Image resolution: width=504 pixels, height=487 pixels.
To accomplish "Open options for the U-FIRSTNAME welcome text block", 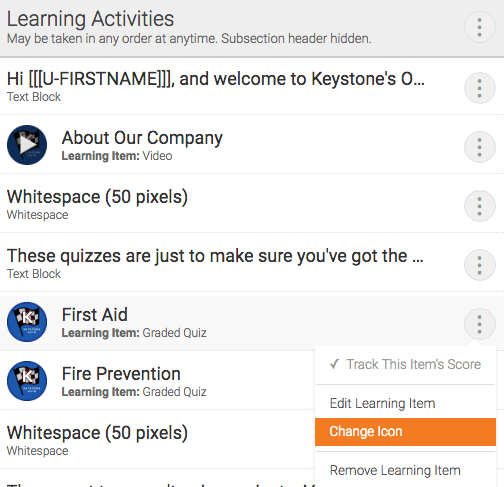I will (x=479, y=88).
